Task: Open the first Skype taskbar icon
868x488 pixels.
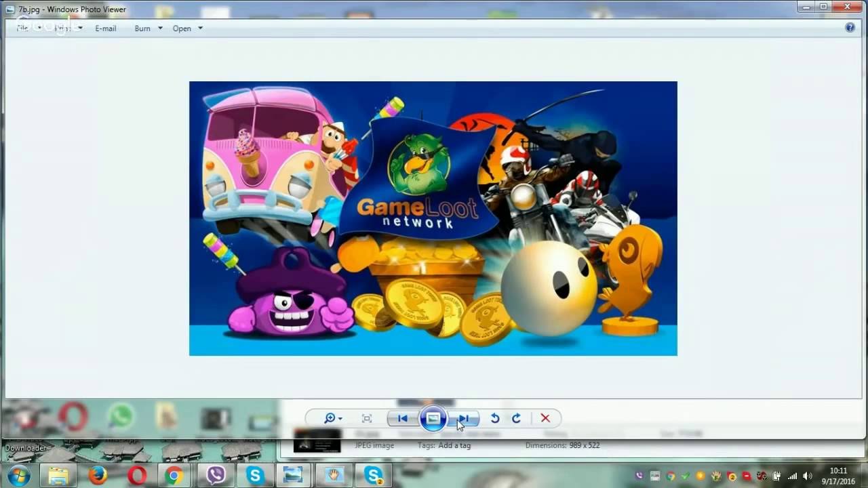Action: click(255, 475)
